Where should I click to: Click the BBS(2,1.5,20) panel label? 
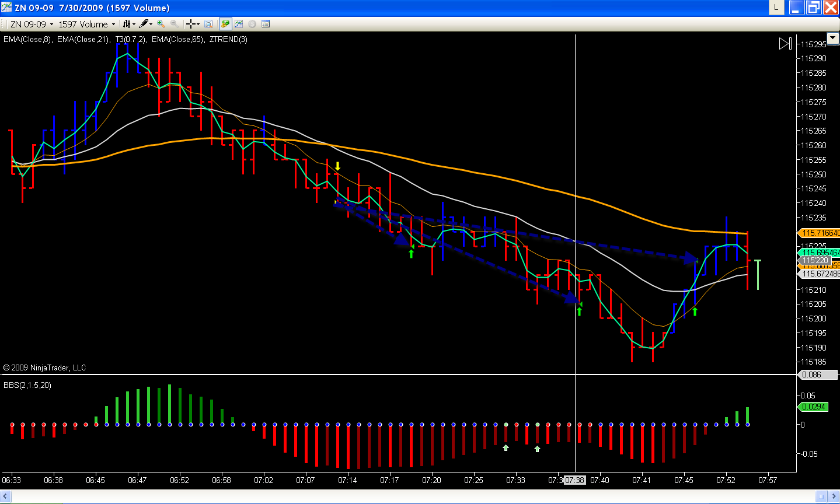click(x=27, y=386)
